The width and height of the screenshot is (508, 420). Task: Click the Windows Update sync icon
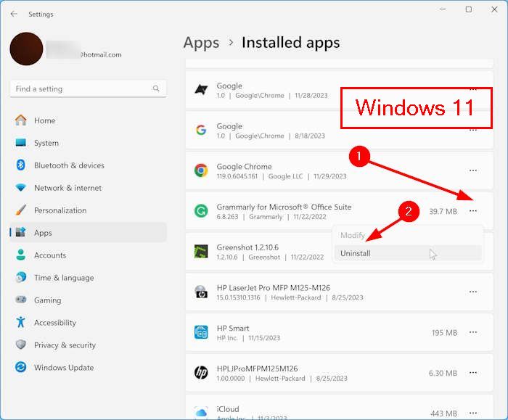point(21,367)
